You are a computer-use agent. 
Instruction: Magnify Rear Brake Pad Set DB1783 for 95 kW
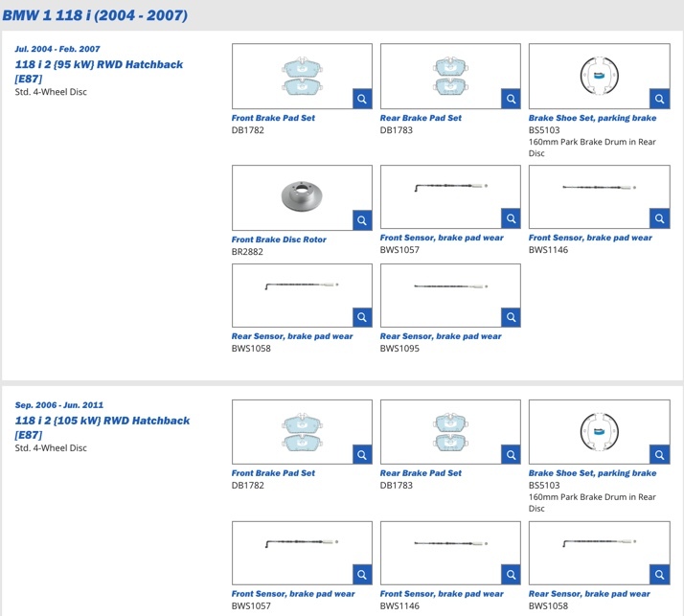[x=511, y=99]
